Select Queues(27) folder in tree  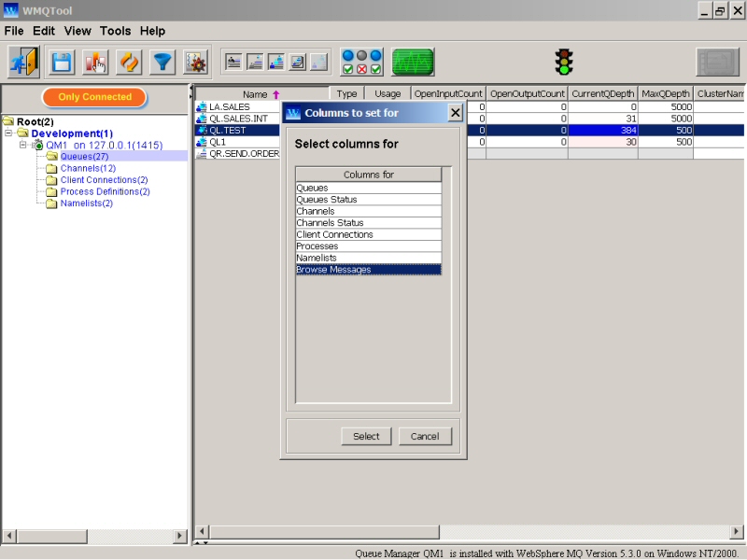tap(84, 157)
